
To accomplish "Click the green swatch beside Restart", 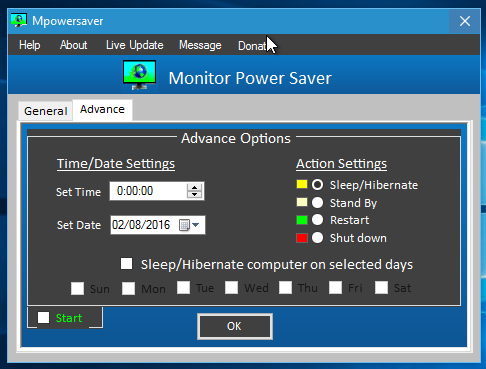I will tap(302, 220).
